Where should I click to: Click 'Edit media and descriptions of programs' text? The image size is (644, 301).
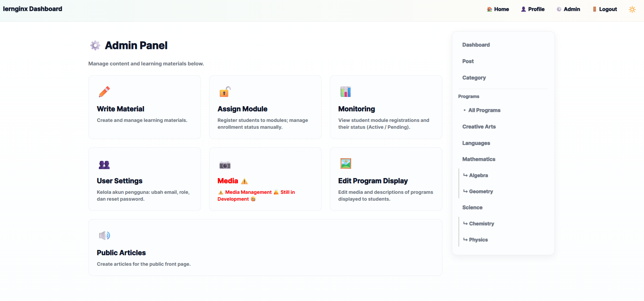[385, 196]
